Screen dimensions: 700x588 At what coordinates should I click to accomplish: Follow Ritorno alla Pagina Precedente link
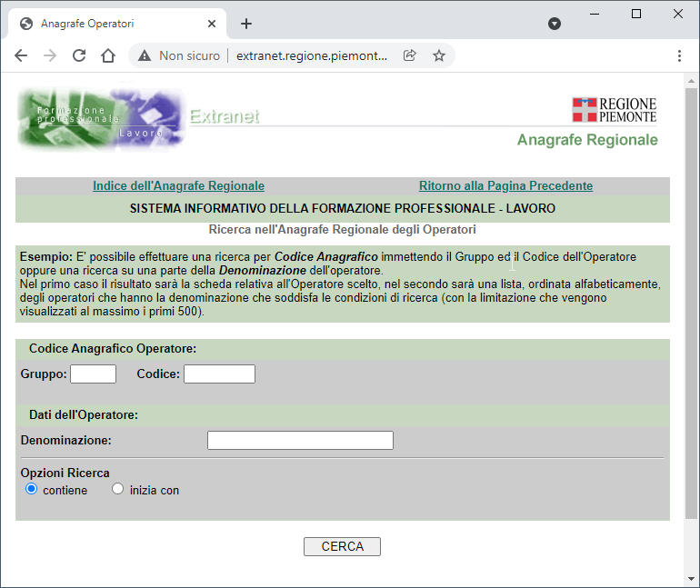point(505,185)
